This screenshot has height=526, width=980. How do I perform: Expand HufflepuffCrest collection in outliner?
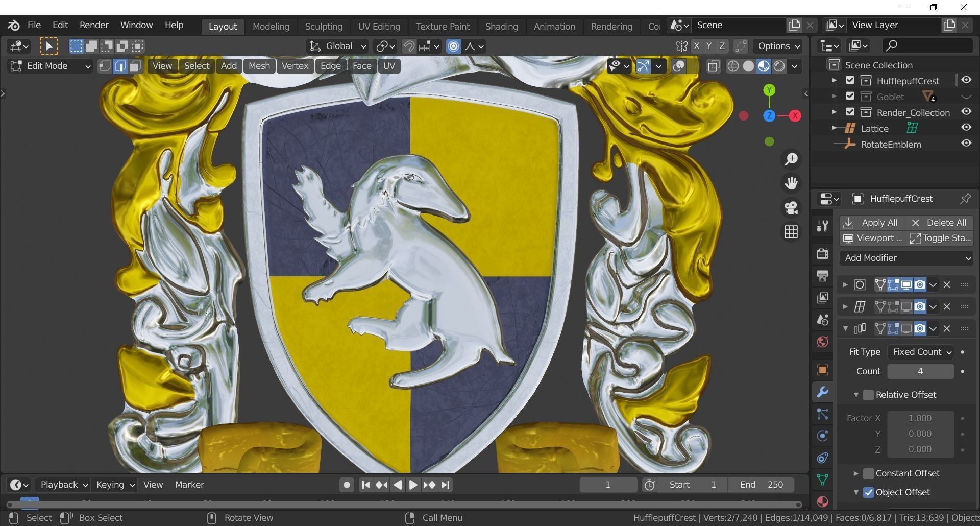pyautogui.click(x=834, y=81)
